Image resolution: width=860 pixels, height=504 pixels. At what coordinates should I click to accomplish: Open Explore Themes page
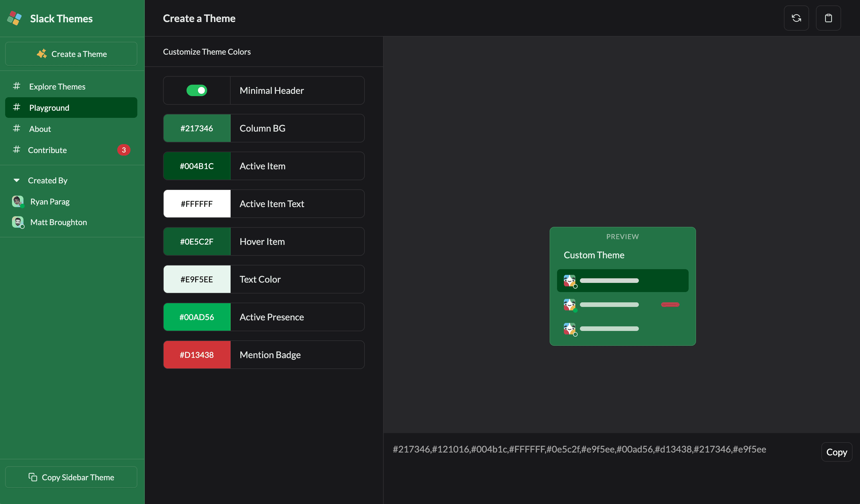pyautogui.click(x=71, y=86)
